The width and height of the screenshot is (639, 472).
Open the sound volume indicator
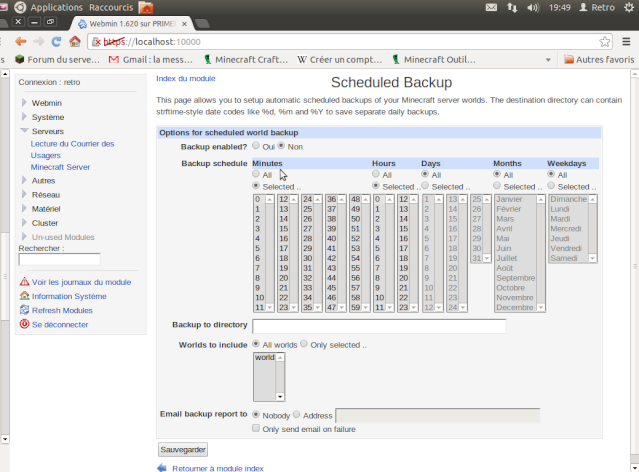[x=533, y=7]
